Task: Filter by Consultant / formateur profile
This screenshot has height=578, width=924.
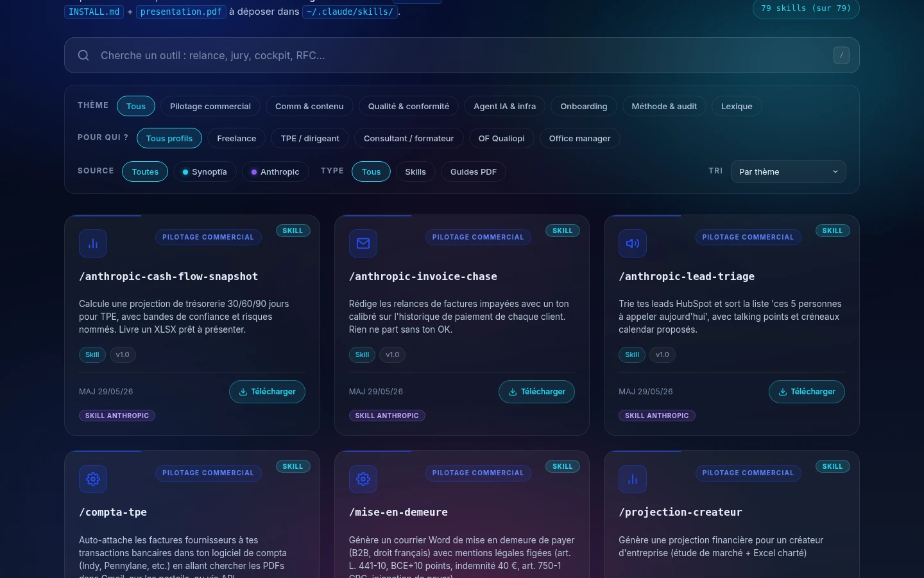Action: click(409, 138)
